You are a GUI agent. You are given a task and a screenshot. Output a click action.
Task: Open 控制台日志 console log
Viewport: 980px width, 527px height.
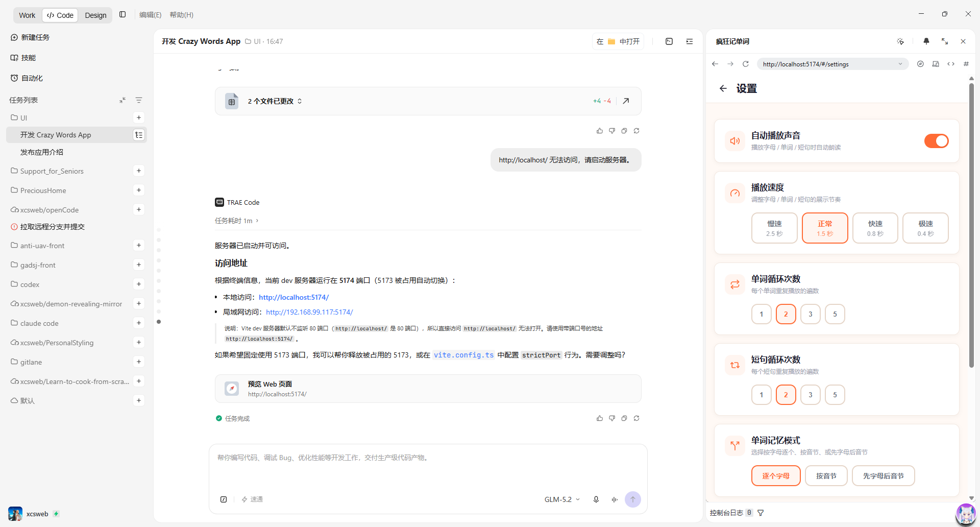tap(726, 513)
